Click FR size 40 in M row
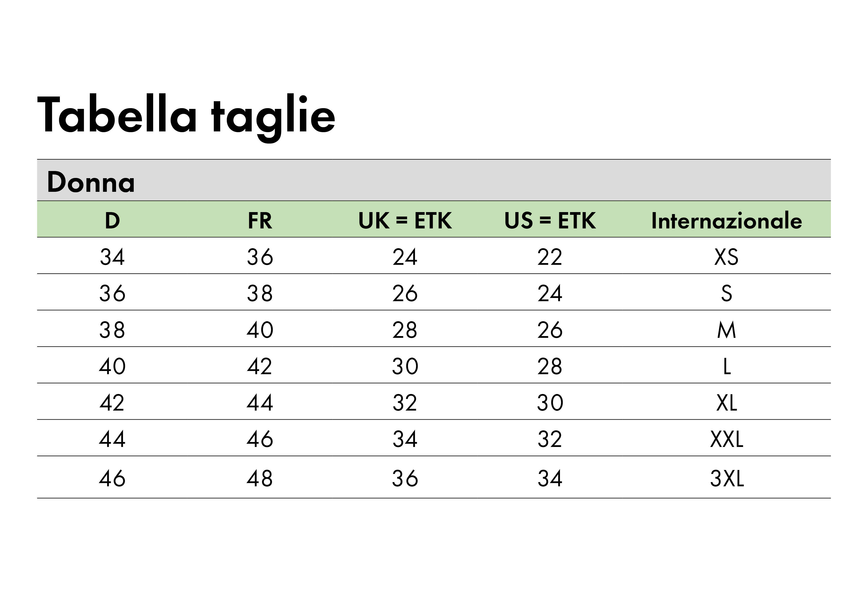 click(260, 330)
